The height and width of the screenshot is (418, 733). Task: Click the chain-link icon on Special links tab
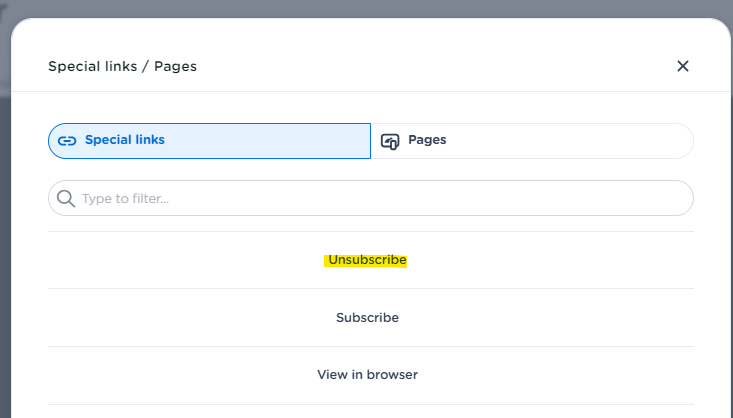point(67,141)
